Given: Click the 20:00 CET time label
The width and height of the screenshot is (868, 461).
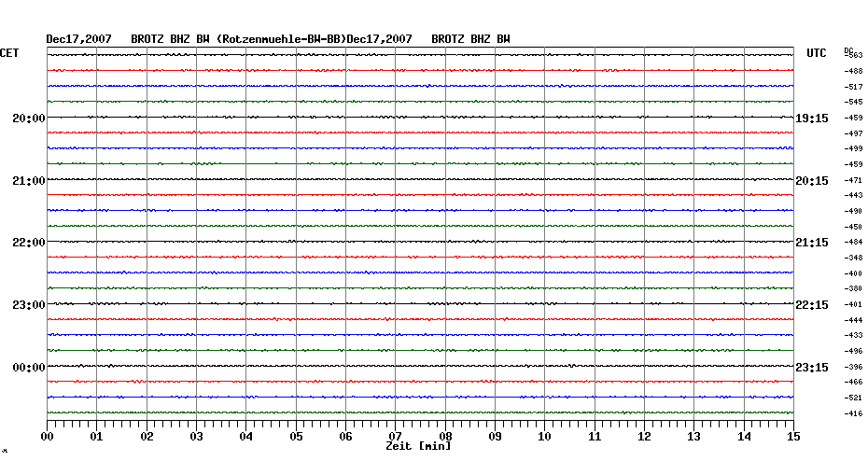Looking at the screenshot, I should click(29, 119).
